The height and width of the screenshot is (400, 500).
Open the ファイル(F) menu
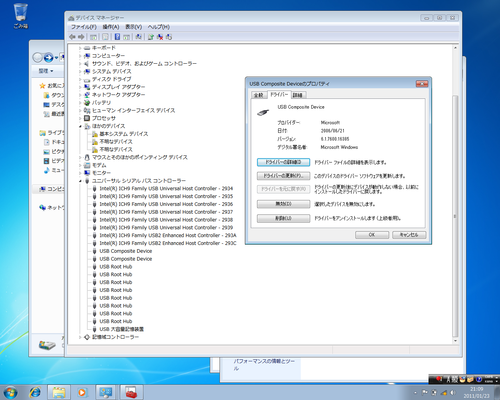tap(84, 27)
